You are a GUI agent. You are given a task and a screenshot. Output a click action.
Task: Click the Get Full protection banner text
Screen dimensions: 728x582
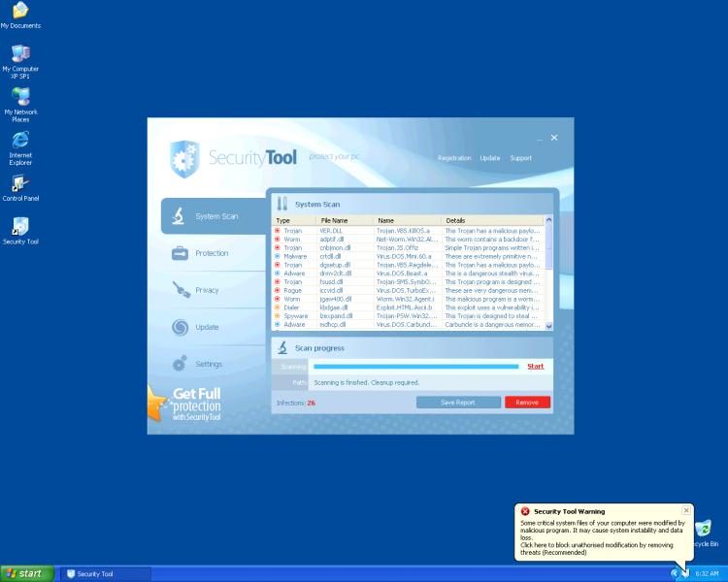click(x=197, y=404)
